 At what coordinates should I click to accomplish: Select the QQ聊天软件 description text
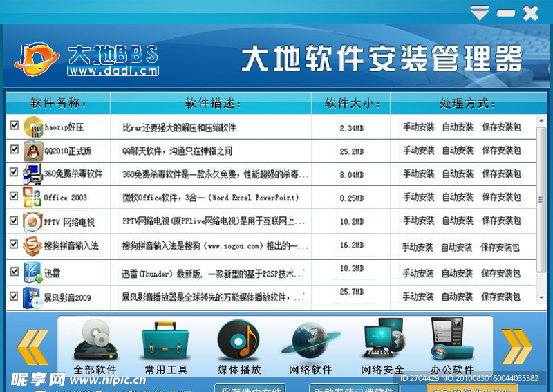tap(178, 151)
